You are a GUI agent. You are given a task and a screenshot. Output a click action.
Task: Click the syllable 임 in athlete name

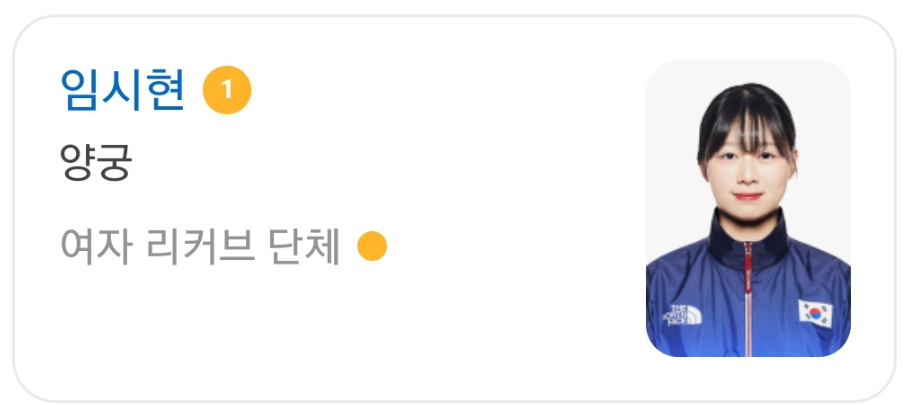point(80,90)
